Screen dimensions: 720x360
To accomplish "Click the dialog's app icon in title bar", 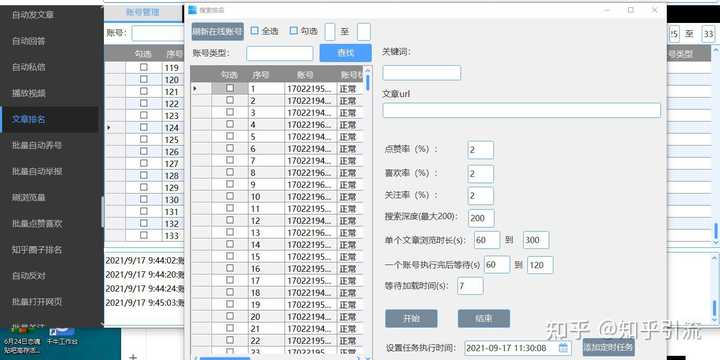I will tap(193, 10).
